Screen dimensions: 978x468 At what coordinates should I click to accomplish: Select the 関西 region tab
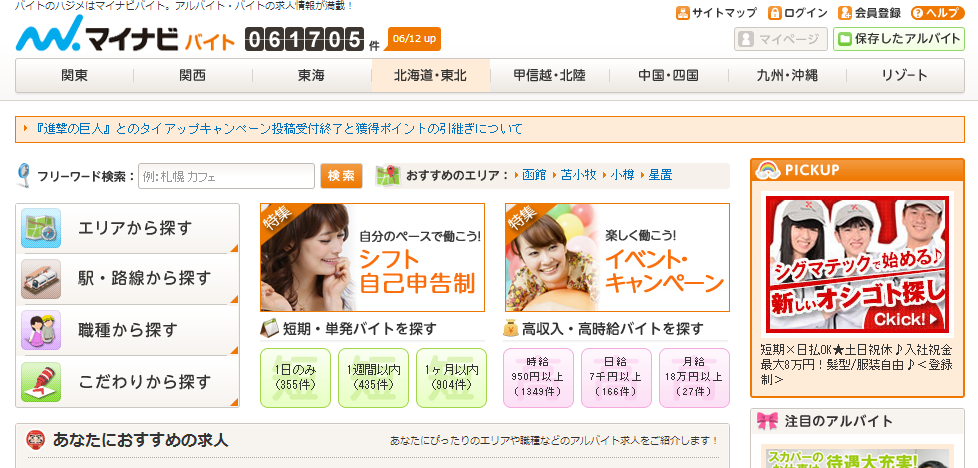click(193, 76)
